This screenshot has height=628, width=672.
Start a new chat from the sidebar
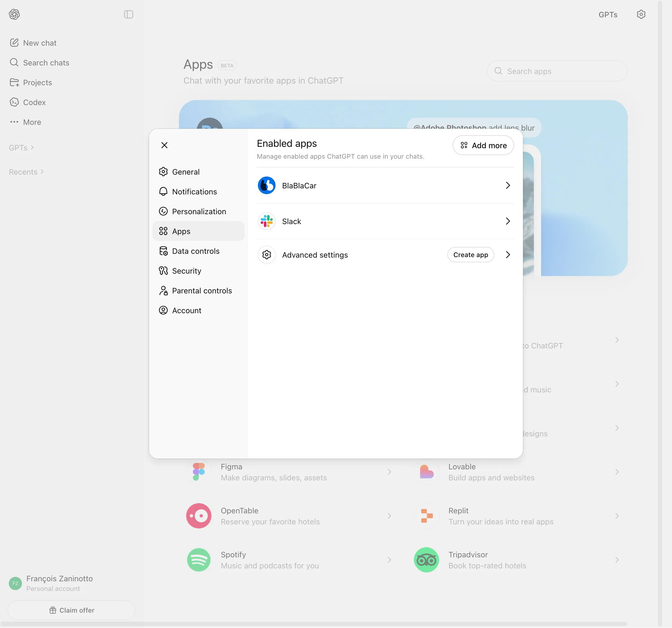point(40,43)
